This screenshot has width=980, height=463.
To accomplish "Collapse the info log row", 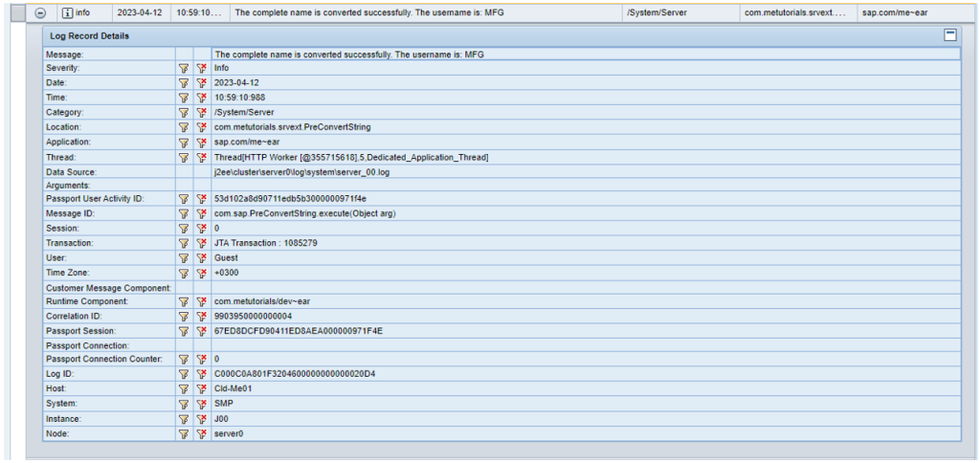I will (x=40, y=13).
